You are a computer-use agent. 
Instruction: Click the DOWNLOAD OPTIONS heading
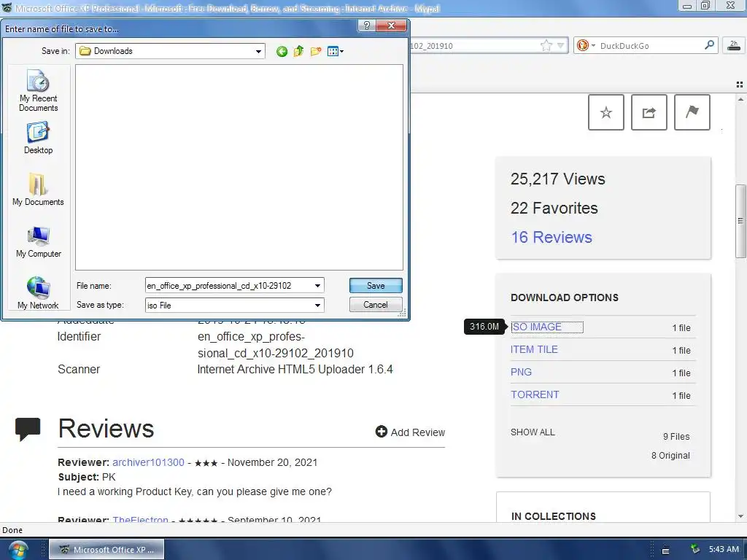click(565, 297)
